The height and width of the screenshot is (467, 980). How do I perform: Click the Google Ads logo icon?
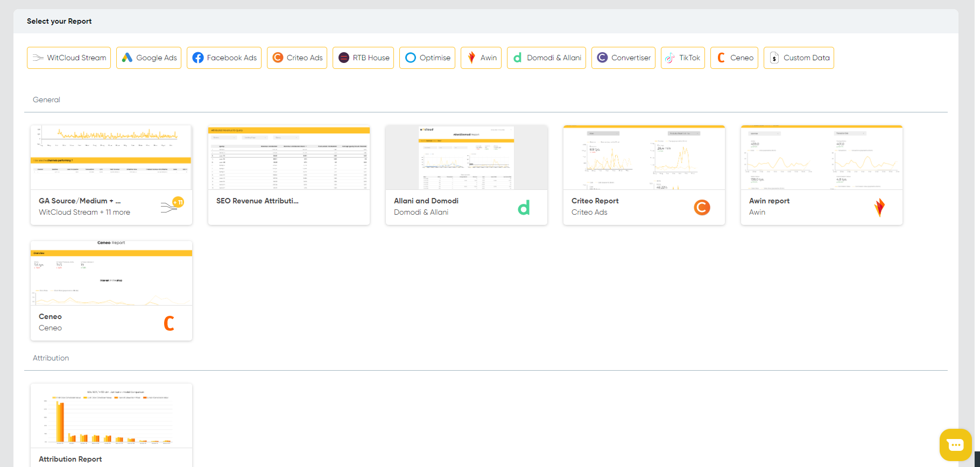click(127, 58)
